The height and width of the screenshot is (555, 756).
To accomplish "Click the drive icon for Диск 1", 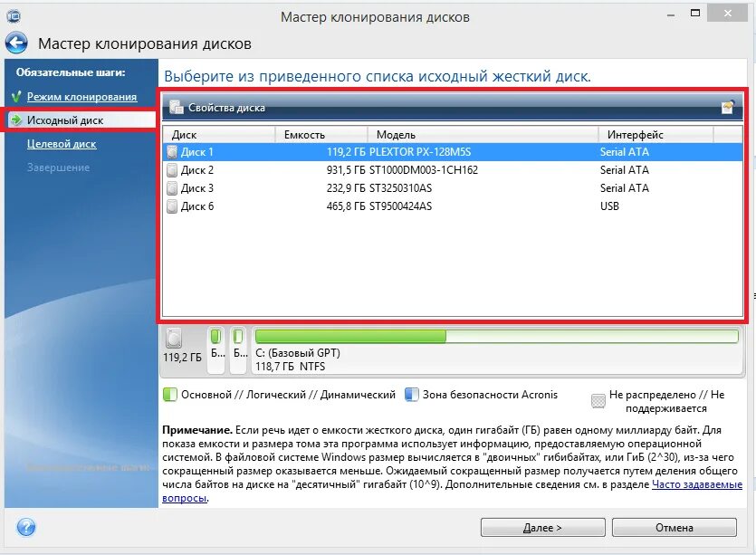I will point(172,152).
